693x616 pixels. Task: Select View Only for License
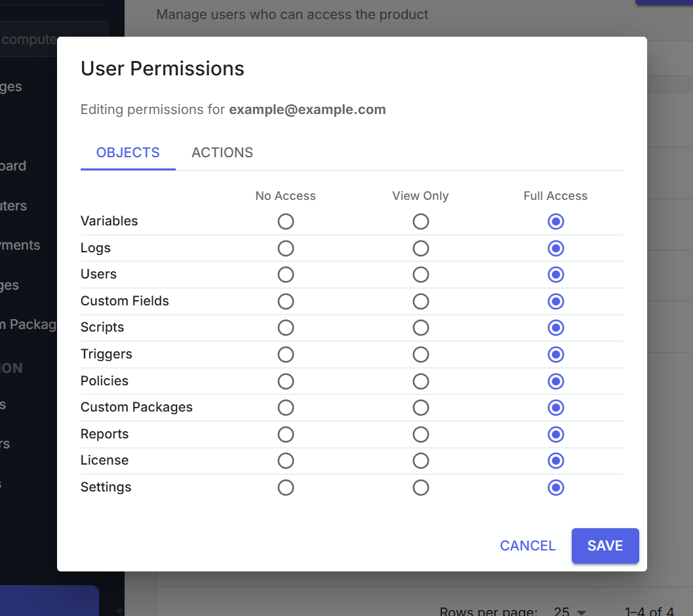pyautogui.click(x=420, y=460)
